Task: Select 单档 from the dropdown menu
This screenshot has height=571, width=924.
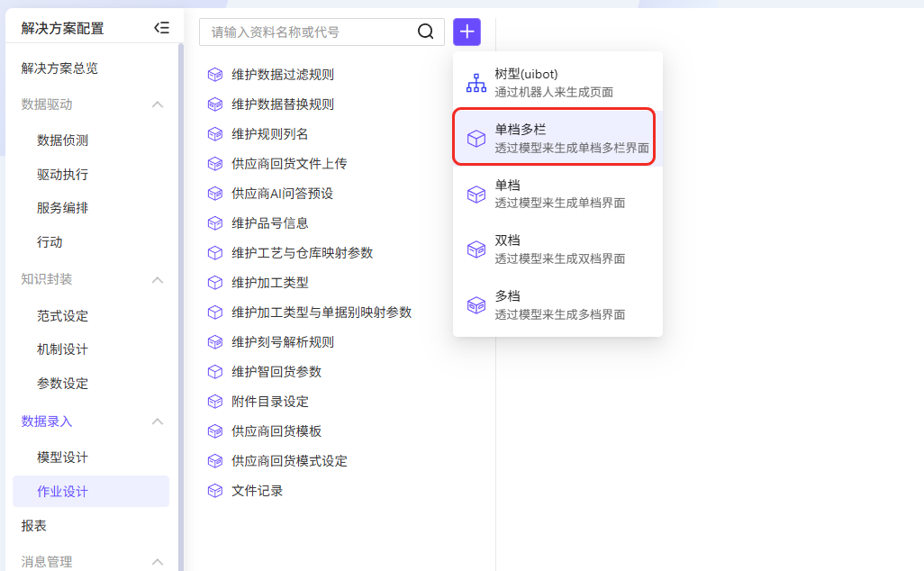Action: click(558, 194)
